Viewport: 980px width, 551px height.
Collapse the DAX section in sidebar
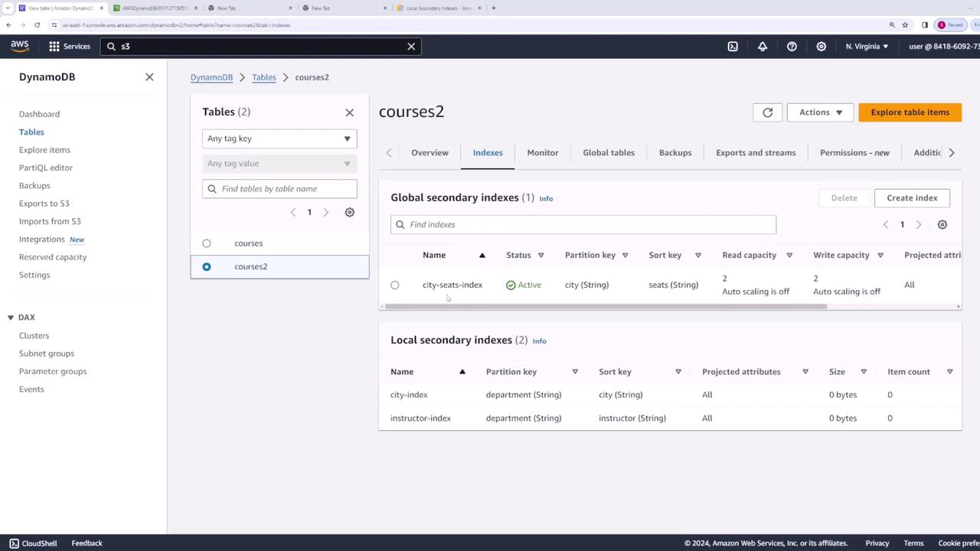point(11,318)
